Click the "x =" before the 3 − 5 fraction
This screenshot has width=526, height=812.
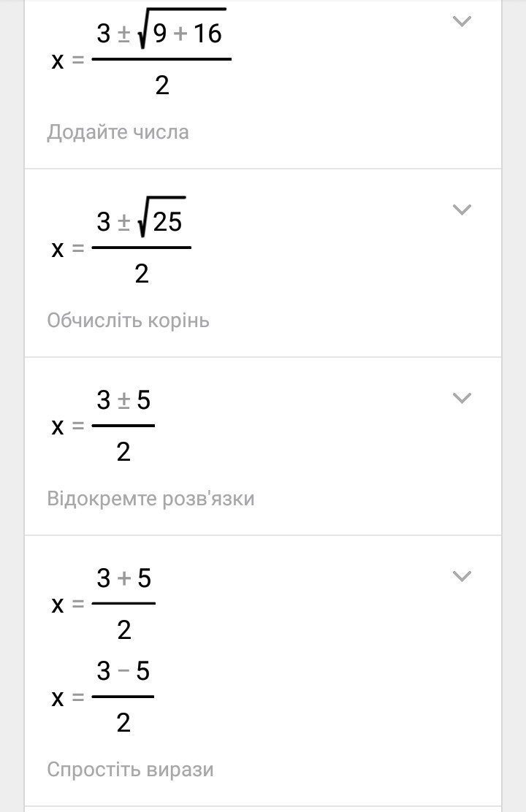point(68,698)
